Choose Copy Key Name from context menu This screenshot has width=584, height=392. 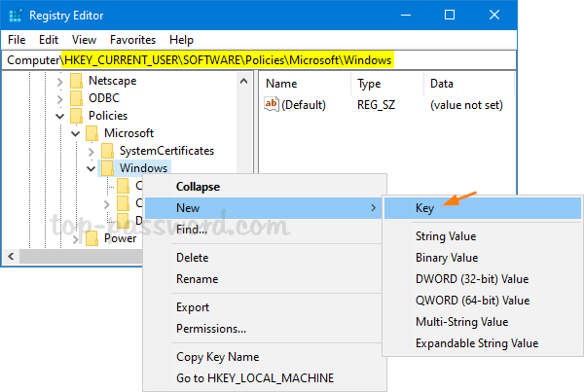pyautogui.click(x=217, y=357)
